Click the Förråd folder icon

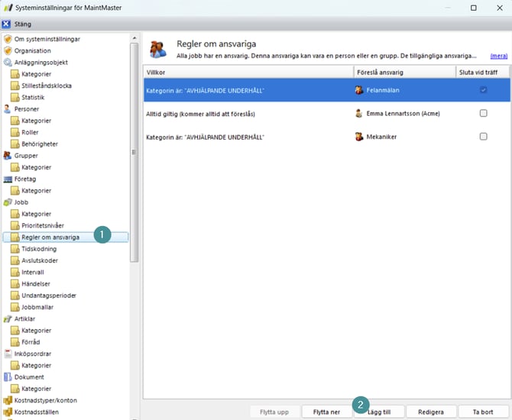tap(15, 342)
